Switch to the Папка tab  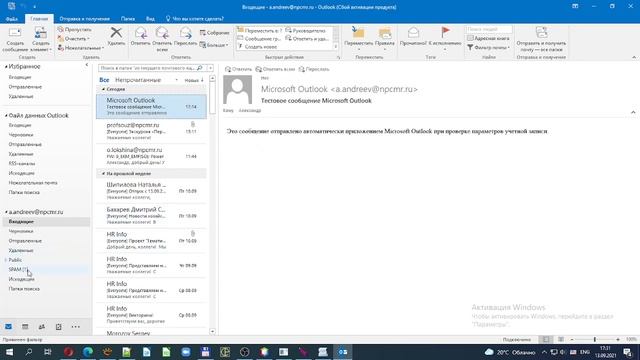[128, 19]
